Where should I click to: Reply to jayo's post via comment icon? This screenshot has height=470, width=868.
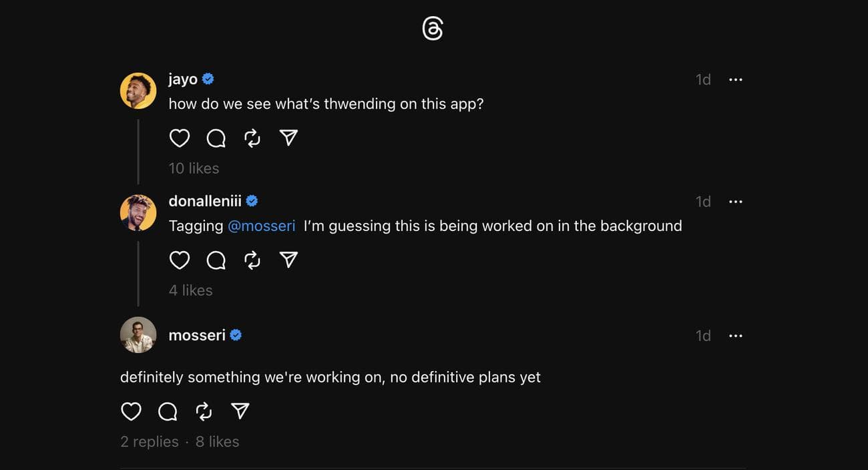click(216, 138)
